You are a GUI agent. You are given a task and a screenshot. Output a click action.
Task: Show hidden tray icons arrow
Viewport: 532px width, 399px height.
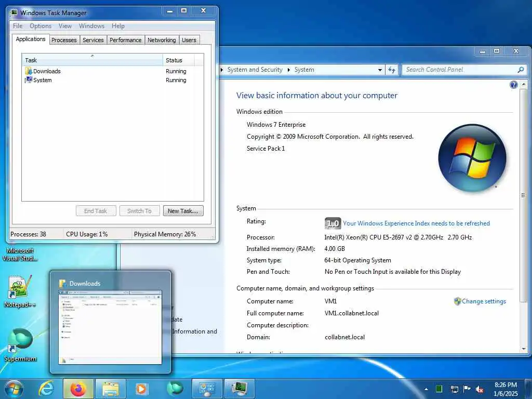pyautogui.click(x=426, y=389)
